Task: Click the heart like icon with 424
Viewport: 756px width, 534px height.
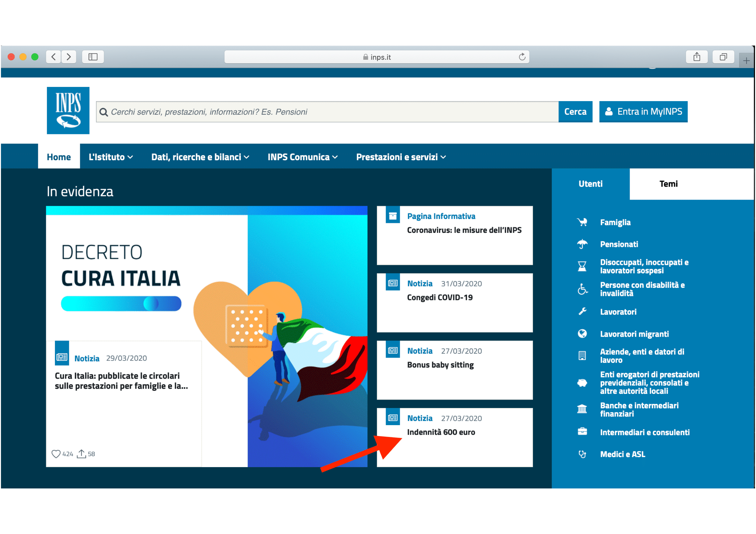Action: pos(56,455)
